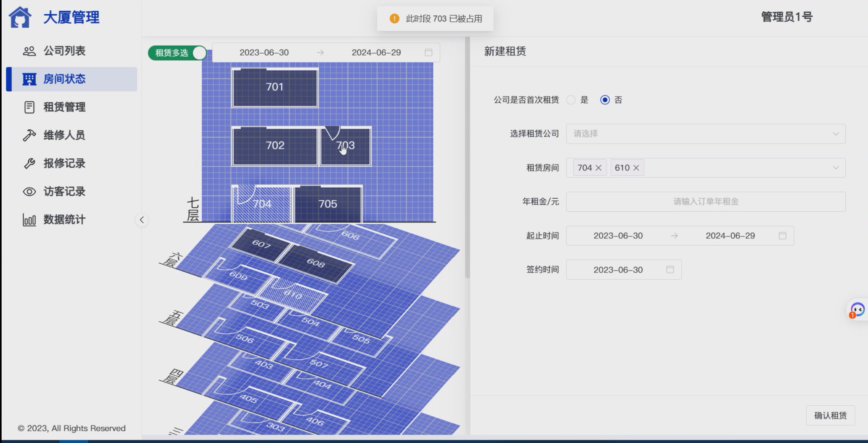Click calendar icon in 签约时间 field

point(670,270)
